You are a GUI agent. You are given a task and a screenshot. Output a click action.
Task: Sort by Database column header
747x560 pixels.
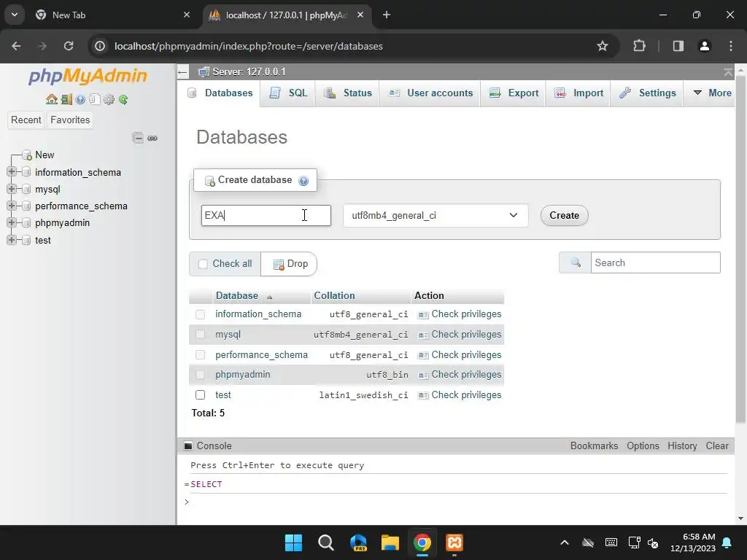[x=237, y=296]
